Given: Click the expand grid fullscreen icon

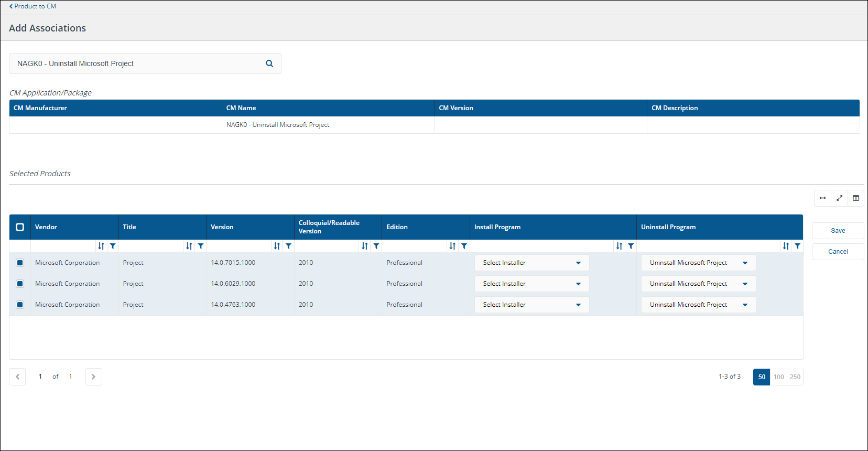Looking at the screenshot, I should click(x=839, y=198).
